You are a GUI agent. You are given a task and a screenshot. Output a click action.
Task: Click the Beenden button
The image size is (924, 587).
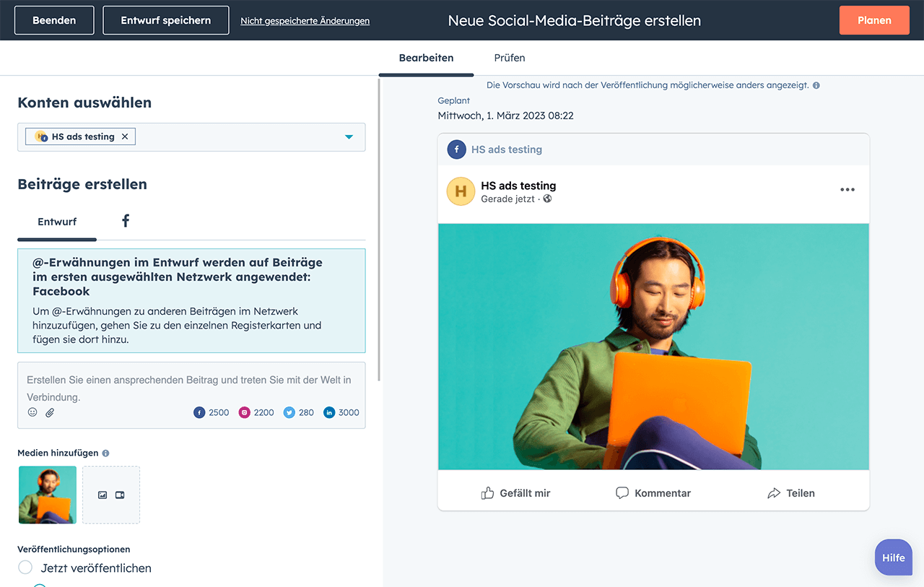pos(54,20)
